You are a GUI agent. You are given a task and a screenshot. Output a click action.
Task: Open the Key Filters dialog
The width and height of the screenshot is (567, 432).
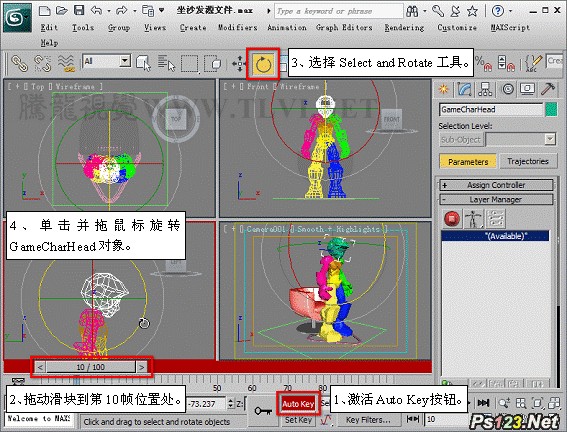point(368,420)
